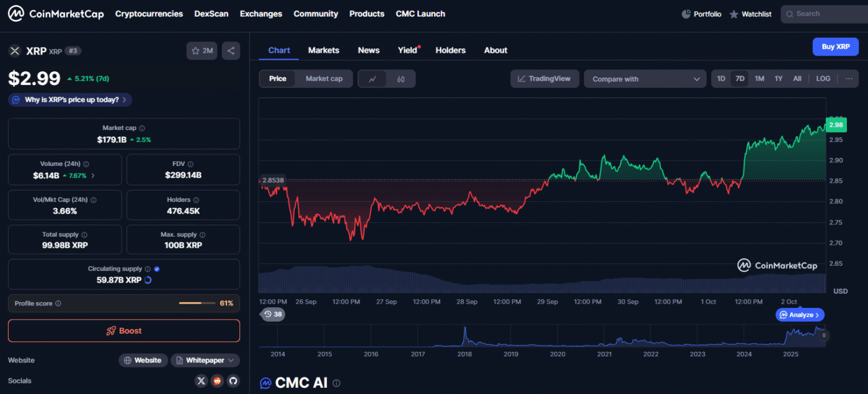This screenshot has width=868, height=394.
Task: Open the Compare with dropdown
Action: click(x=645, y=79)
